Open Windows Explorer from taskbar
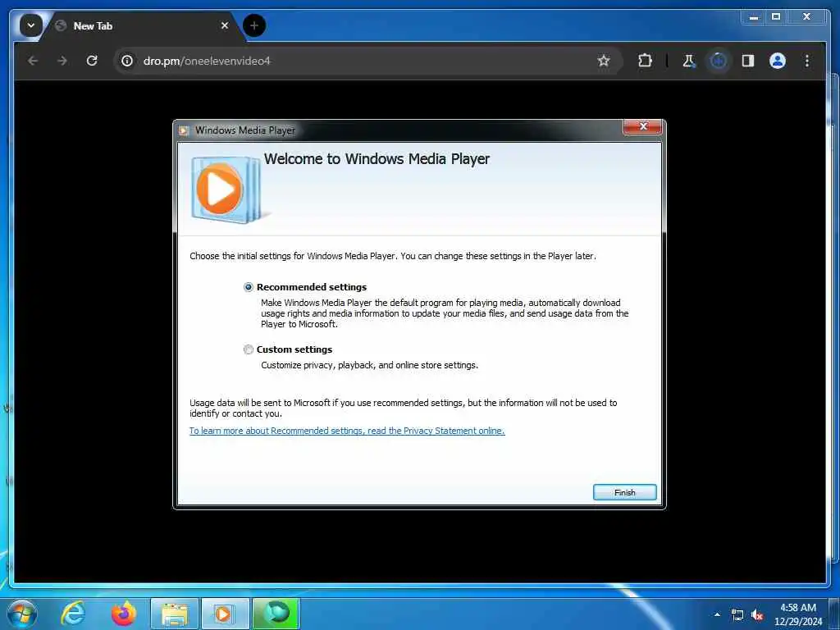The width and height of the screenshot is (840, 630). click(x=175, y=614)
